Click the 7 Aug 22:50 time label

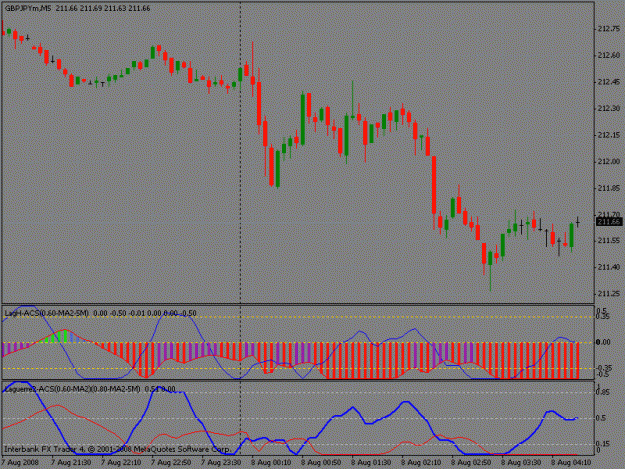(x=171, y=463)
